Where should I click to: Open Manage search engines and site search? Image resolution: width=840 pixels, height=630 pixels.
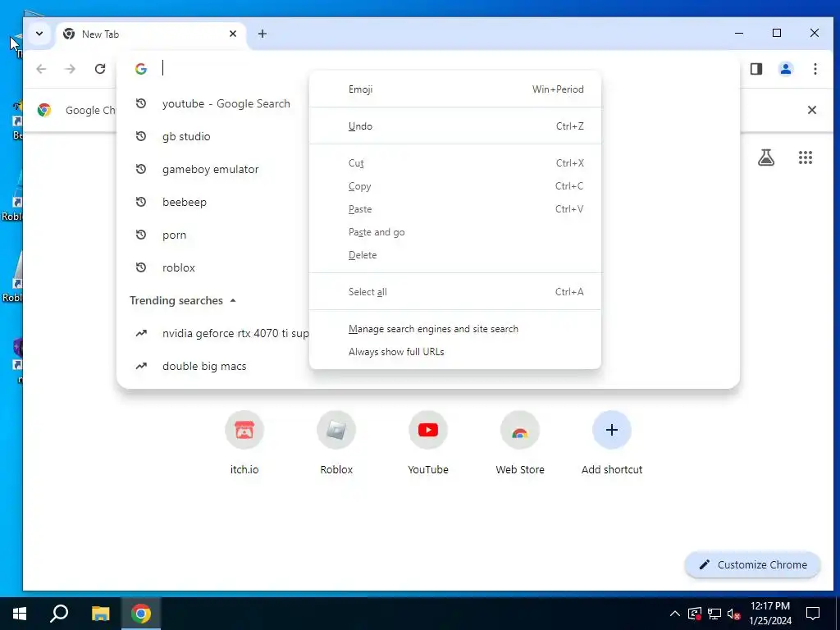pyautogui.click(x=454, y=329)
